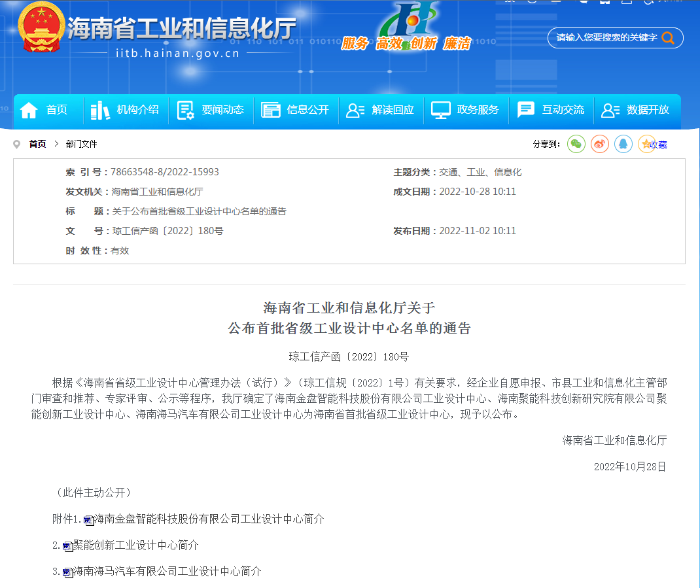The image size is (700, 588).
Task: Share to Weibo using the red icon
Action: coord(600,144)
